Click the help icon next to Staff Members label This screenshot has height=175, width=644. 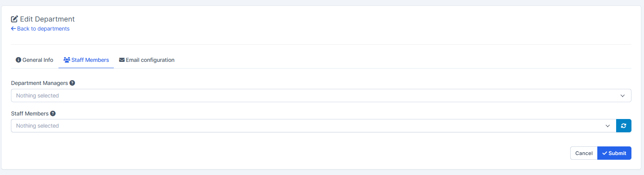pyautogui.click(x=53, y=114)
